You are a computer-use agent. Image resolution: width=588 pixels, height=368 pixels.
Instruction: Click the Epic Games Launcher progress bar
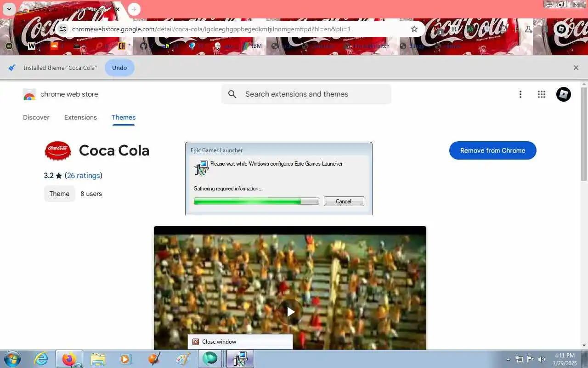click(x=256, y=201)
